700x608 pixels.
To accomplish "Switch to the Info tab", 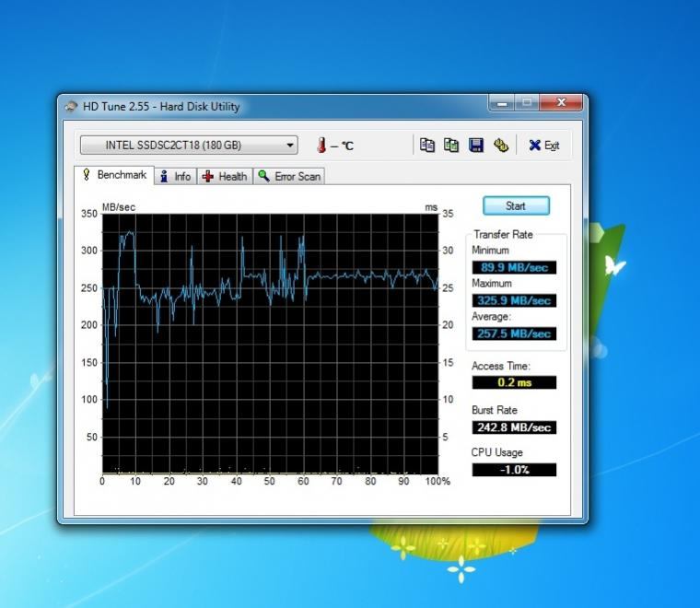I will point(175,176).
